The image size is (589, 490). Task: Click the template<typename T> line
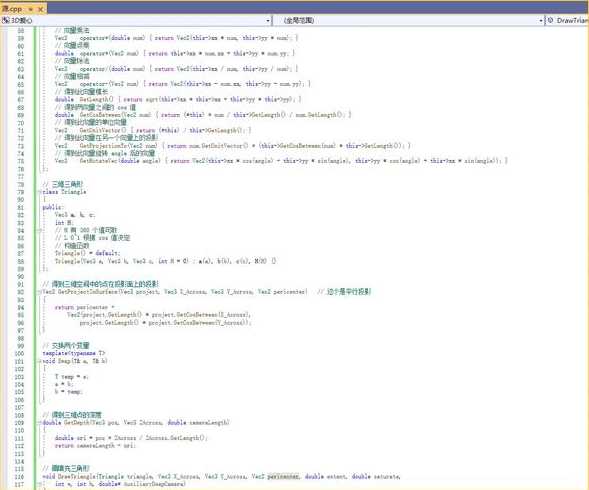(x=74, y=354)
